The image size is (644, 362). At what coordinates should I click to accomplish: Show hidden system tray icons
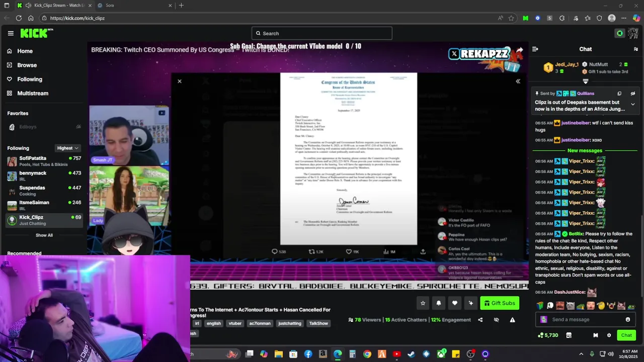tap(581, 354)
